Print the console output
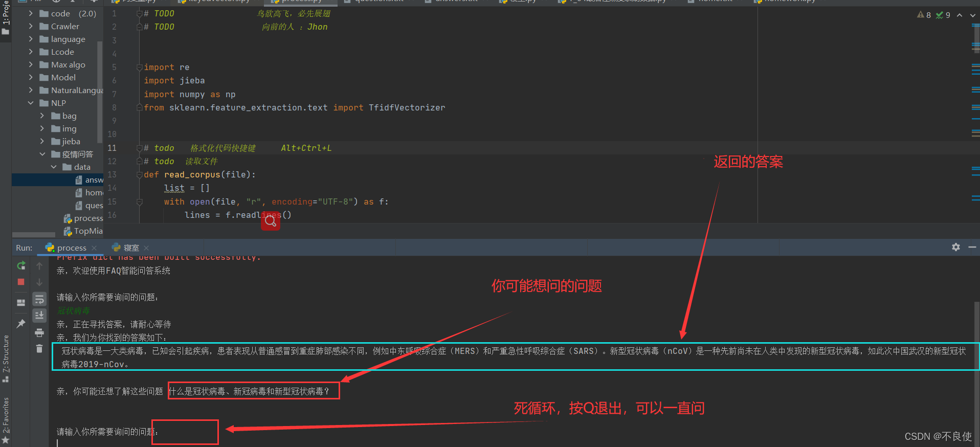Viewport: 980px width, 447px height. 39,333
